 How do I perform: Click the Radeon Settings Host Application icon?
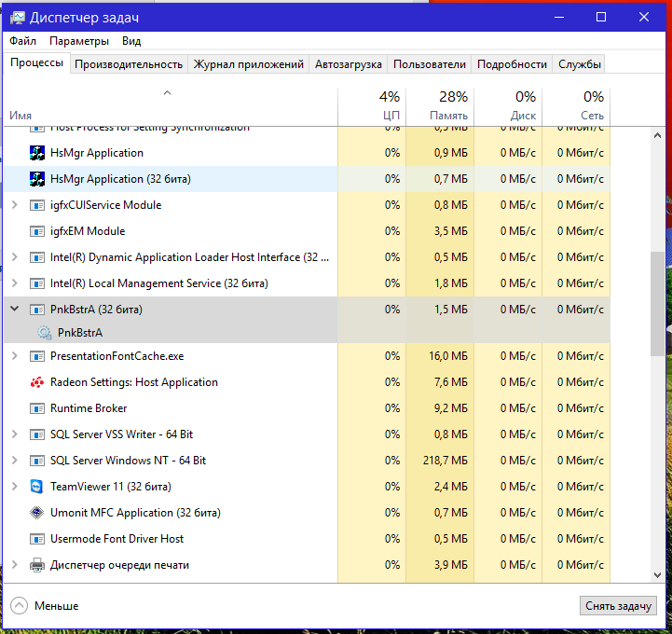pyautogui.click(x=37, y=382)
